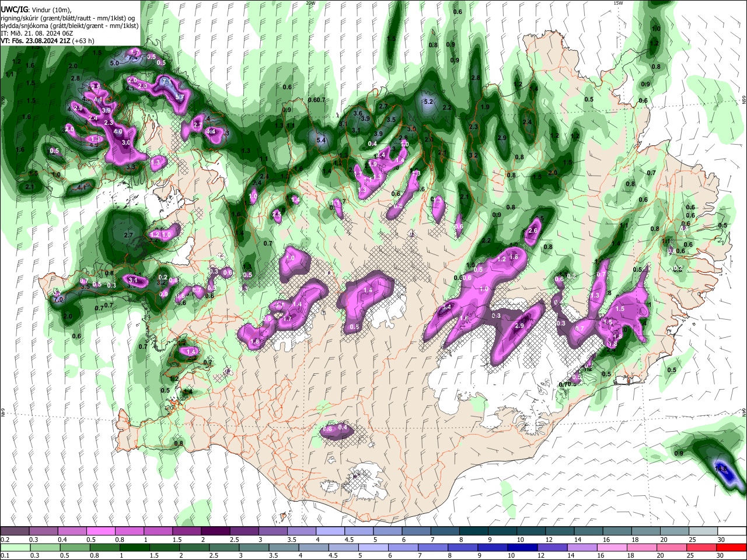This screenshot has width=747, height=560.
Task: Pick the pale lavender snow swatch between 4 and 4.5
Action: [330, 531]
